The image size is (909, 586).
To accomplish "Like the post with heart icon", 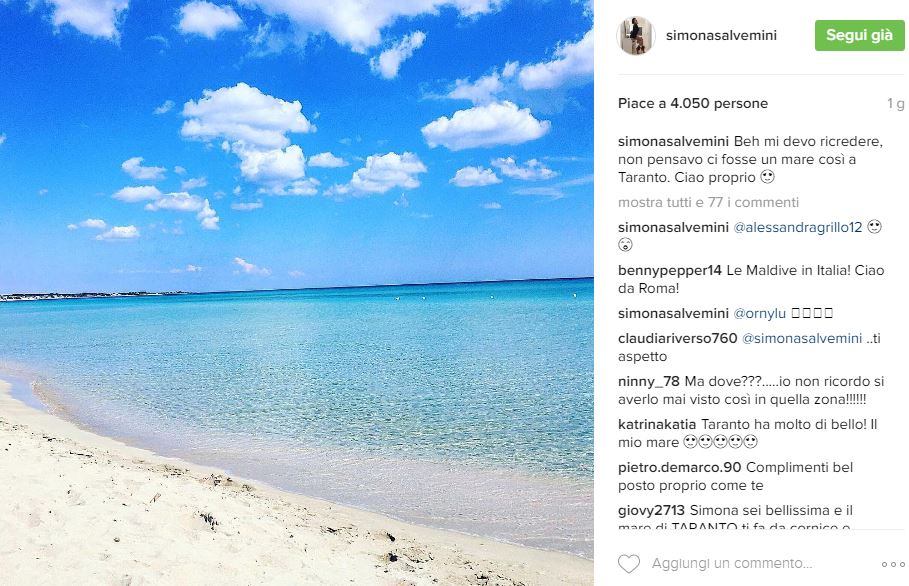I will pos(628,563).
